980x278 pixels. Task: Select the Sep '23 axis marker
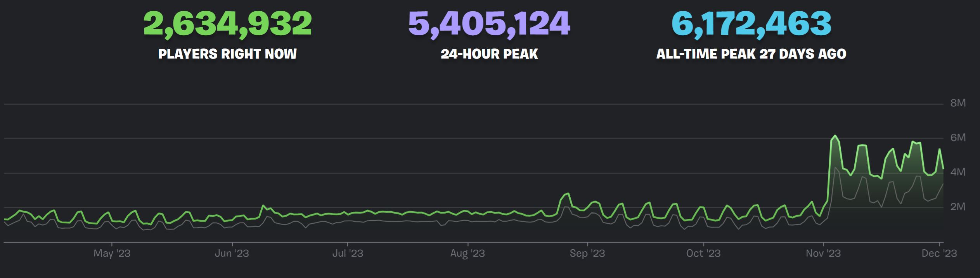click(587, 254)
